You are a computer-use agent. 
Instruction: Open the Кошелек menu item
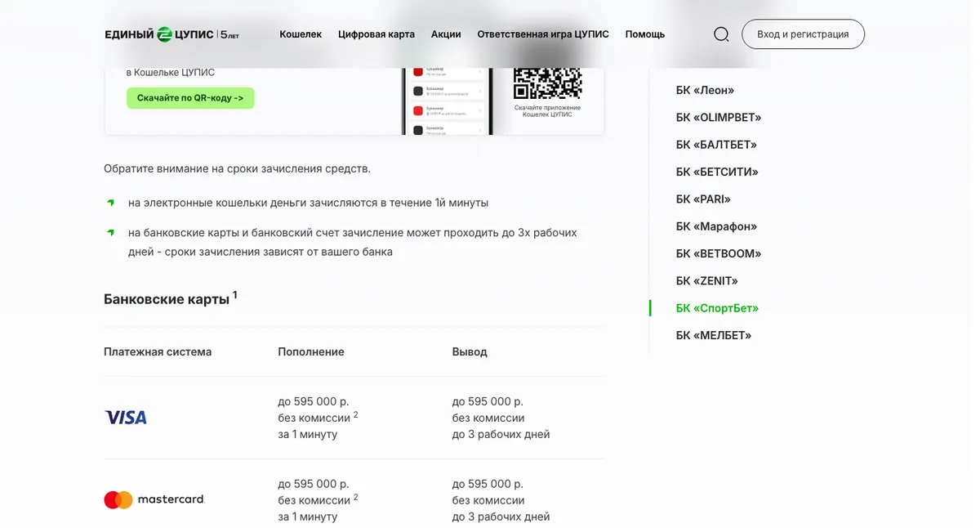(x=301, y=34)
